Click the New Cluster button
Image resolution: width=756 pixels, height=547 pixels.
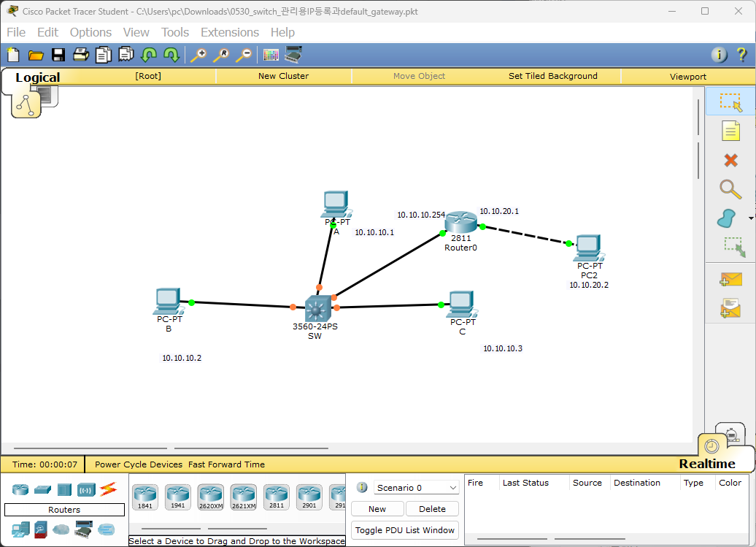point(283,76)
